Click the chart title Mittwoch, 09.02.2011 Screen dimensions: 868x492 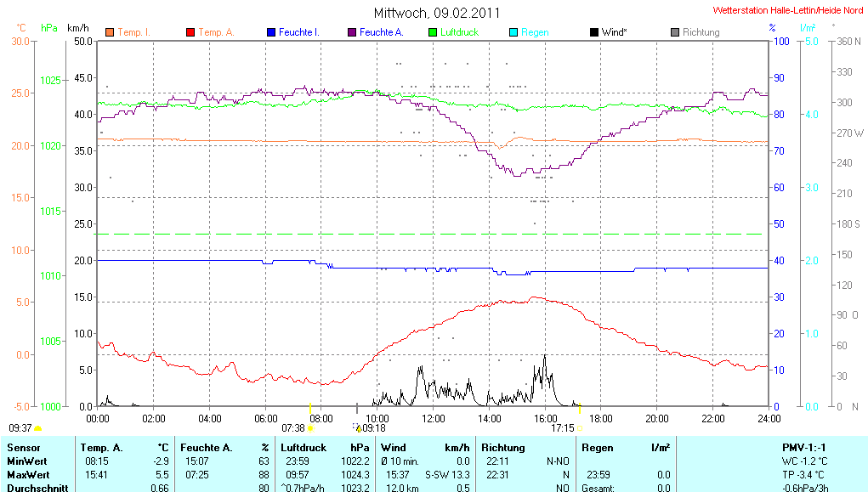(437, 13)
